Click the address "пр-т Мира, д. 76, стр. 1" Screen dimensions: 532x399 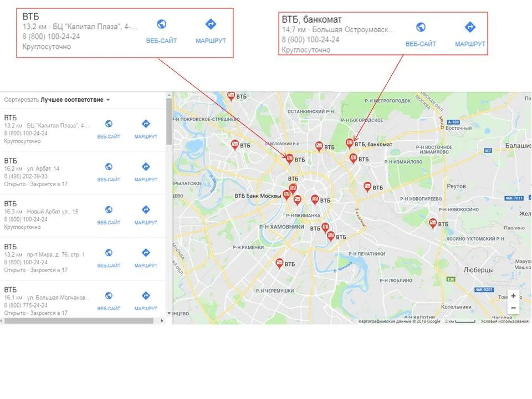coord(56,254)
